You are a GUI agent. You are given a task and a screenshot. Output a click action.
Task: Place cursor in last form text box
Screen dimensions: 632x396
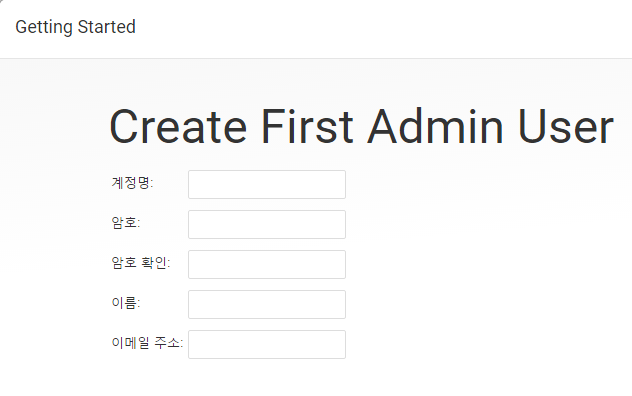pos(267,344)
